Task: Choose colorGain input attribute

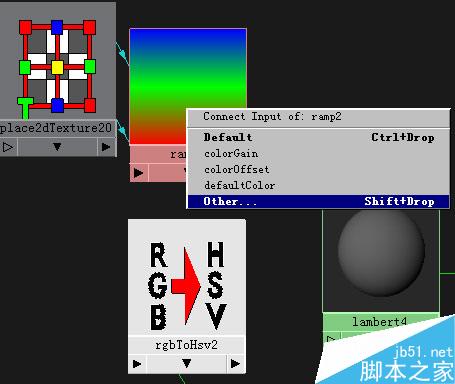Action: pos(318,154)
